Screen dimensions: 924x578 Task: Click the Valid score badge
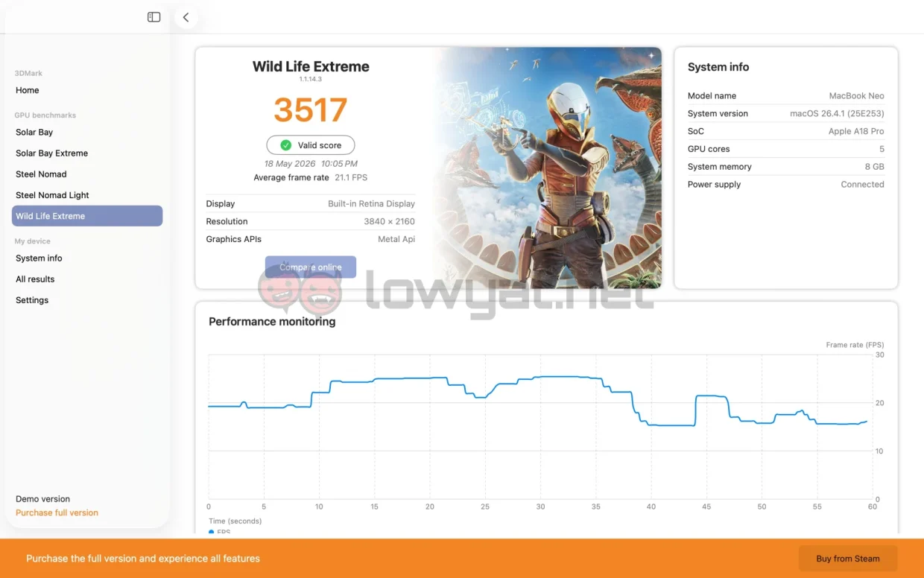(x=311, y=145)
